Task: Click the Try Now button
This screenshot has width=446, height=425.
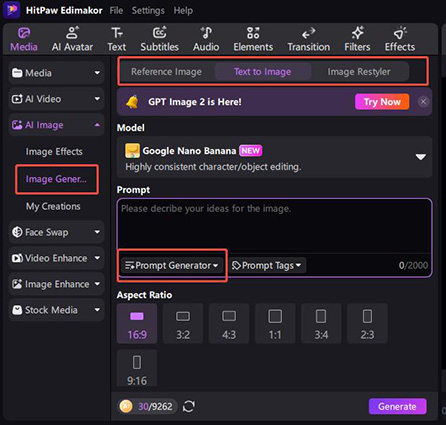Action: click(x=382, y=102)
